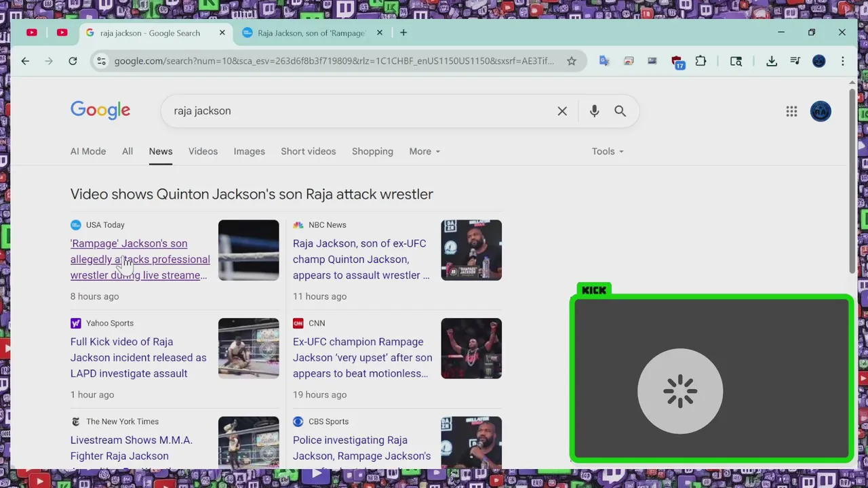Switch to Shopping results
868x488 pixels.
coord(372,151)
